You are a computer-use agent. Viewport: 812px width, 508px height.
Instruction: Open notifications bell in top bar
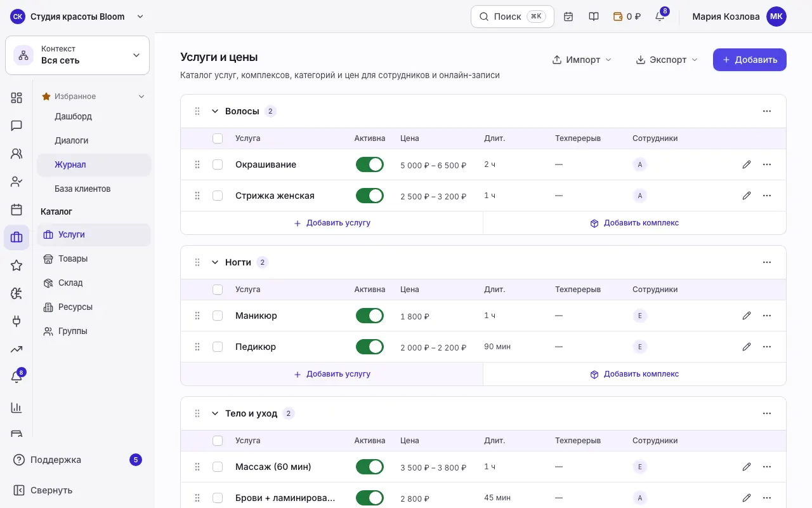coord(660,17)
